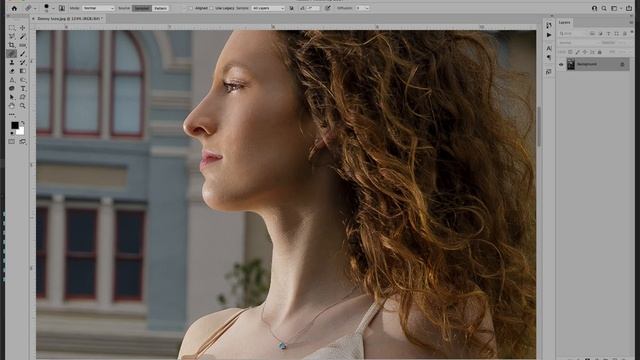Swap foreground and background colors
Image resolution: width=640 pixels, height=360 pixels.
[x=22, y=122]
